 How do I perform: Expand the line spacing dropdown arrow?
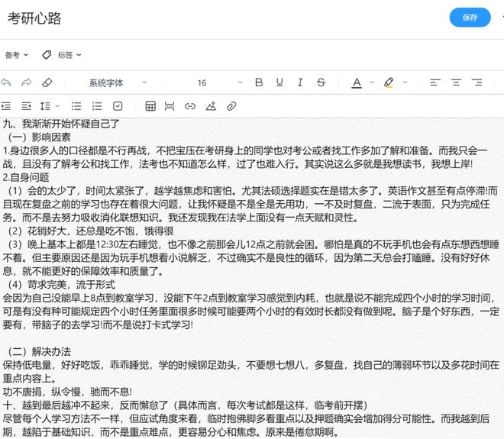pyautogui.click(x=58, y=105)
